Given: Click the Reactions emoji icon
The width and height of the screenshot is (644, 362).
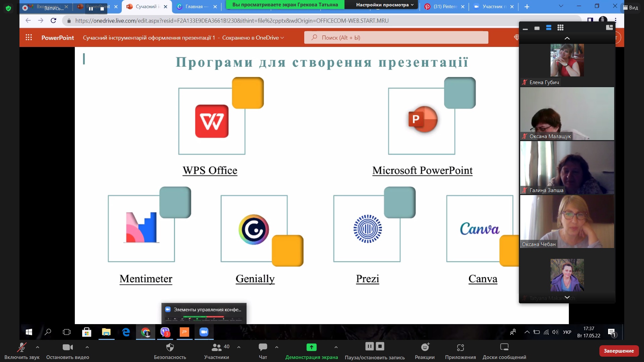Looking at the screenshot, I should point(425,347).
